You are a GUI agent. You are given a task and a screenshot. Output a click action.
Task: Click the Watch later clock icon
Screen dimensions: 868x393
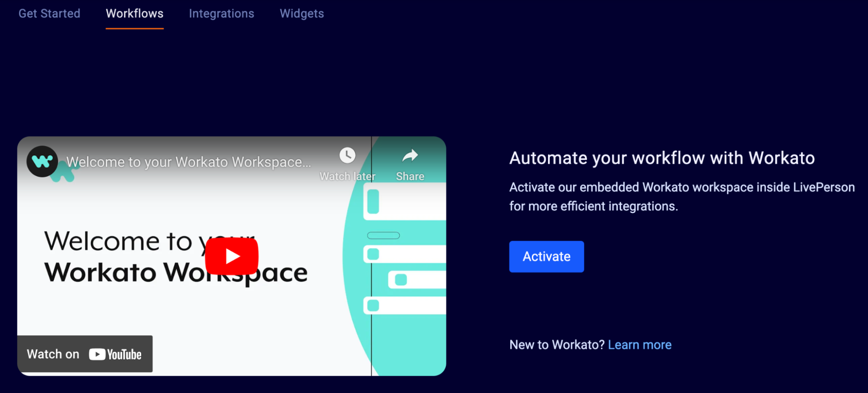point(347,155)
